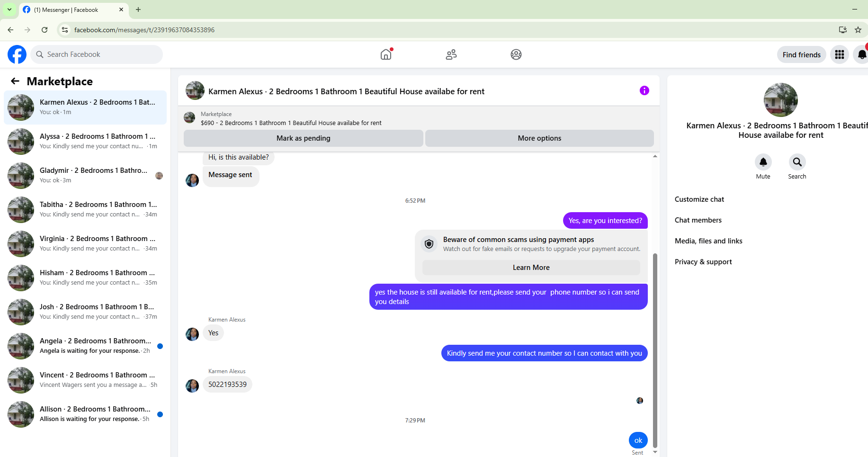The width and height of the screenshot is (868, 457).
Task: Open More options for the listing
Action: pos(539,138)
